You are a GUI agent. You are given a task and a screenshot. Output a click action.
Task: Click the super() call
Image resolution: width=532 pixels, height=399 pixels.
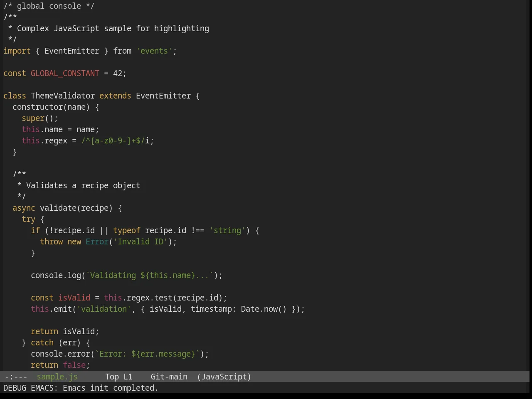pos(38,118)
